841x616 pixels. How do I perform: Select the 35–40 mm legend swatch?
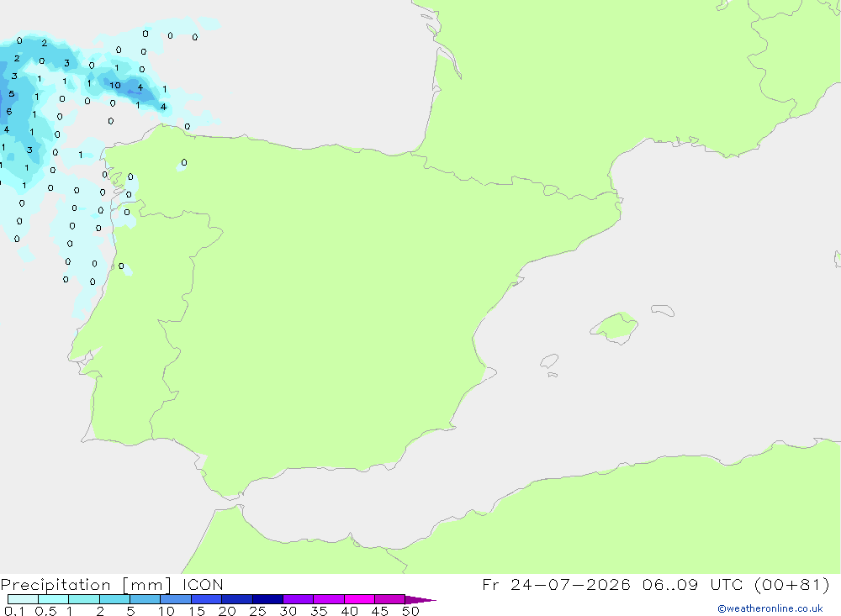[329, 599]
